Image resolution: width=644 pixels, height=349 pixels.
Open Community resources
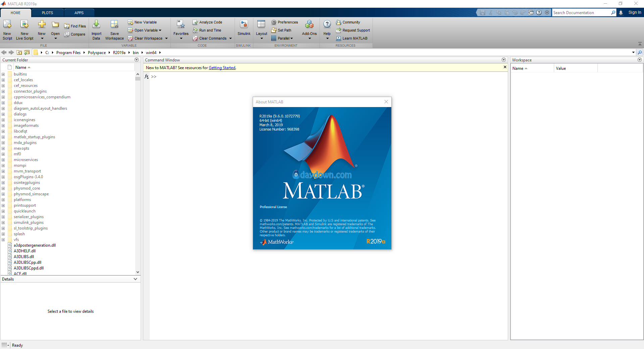348,22
